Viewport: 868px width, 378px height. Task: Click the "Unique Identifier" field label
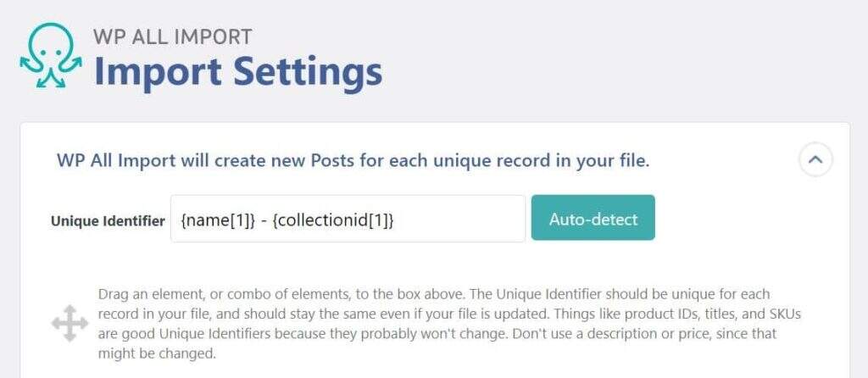[x=108, y=220]
